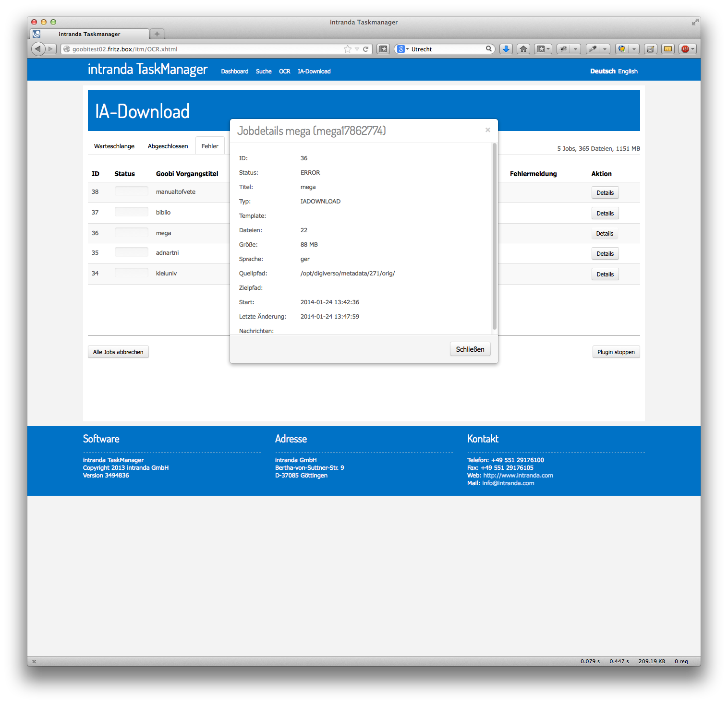Click the Firebug bug toolbar icon
The height and width of the screenshot is (704, 728).
[x=564, y=49]
